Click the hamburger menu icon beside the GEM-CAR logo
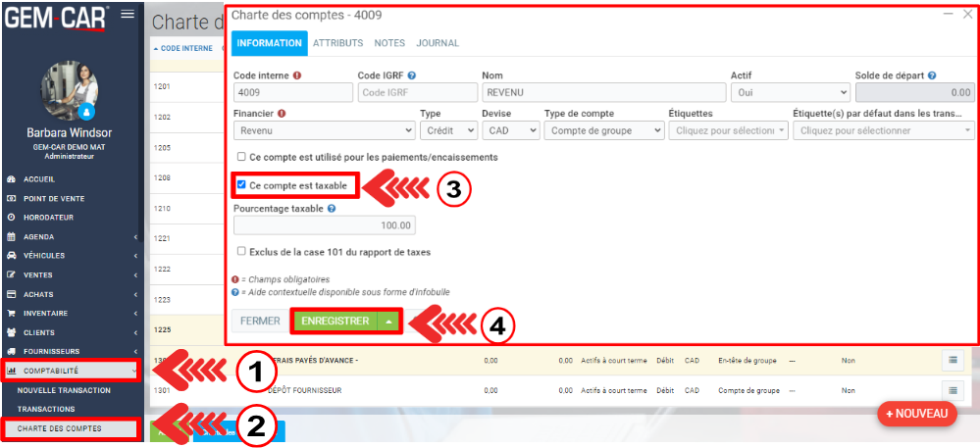The width and height of the screenshot is (980, 448). pyautogui.click(x=128, y=14)
